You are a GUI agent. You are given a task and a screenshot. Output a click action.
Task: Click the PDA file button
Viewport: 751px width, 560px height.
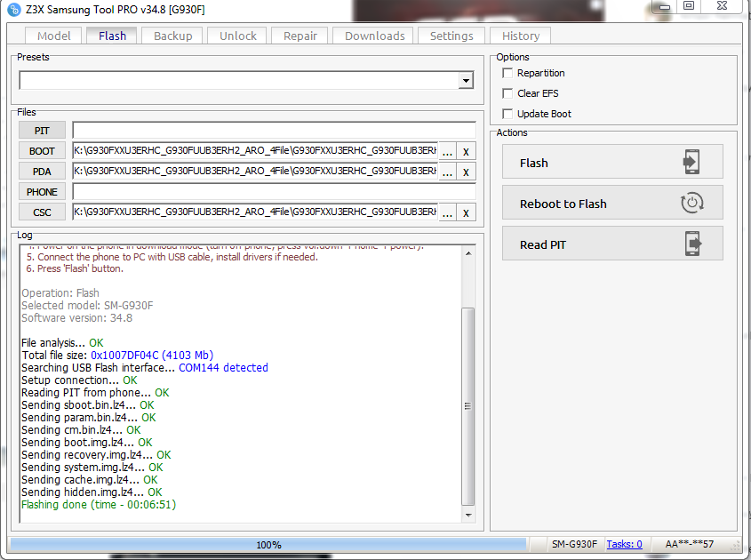[x=42, y=172]
